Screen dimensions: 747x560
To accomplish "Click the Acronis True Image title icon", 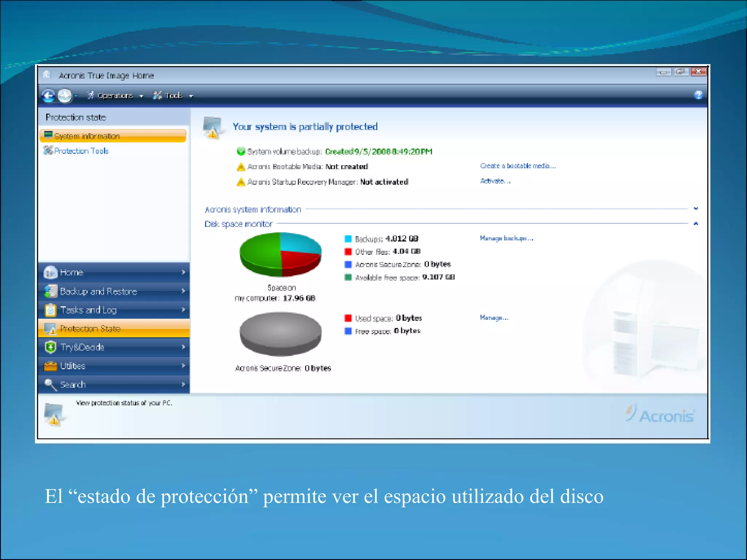I will click(46, 75).
